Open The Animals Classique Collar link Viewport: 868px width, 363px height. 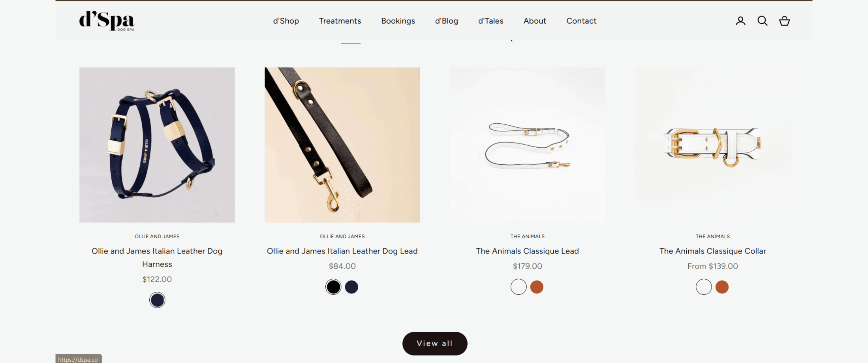713,251
